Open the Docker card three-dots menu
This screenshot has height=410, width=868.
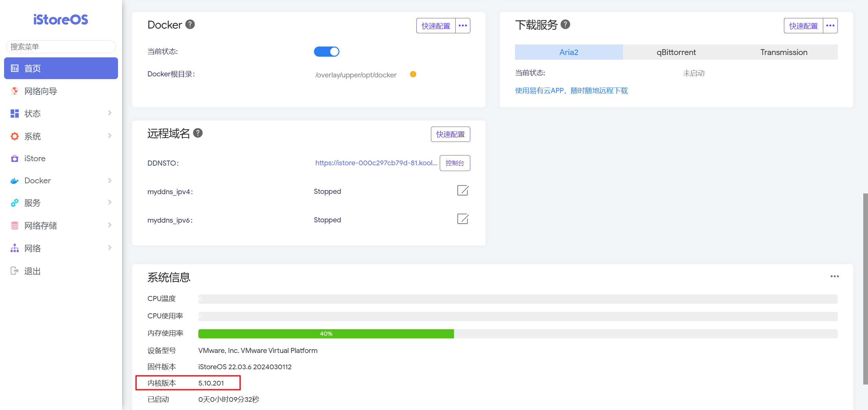463,26
